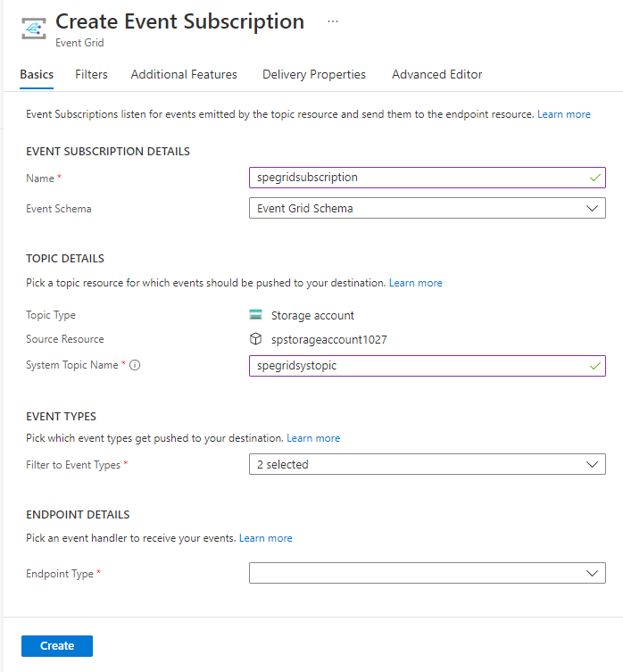Select the Basics tab

[x=37, y=75]
